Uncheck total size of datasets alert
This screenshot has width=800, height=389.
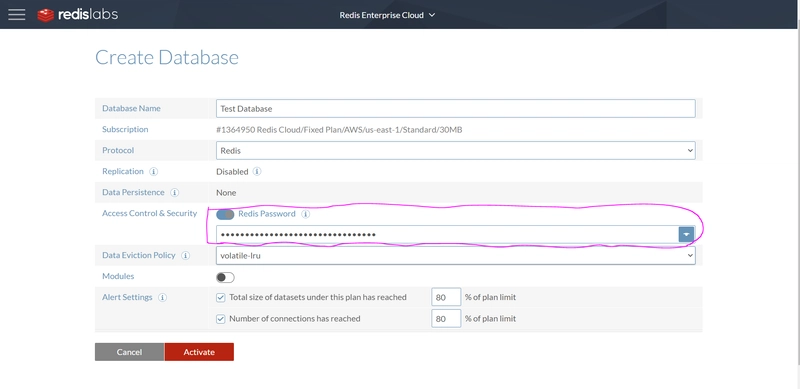tap(221, 297)
